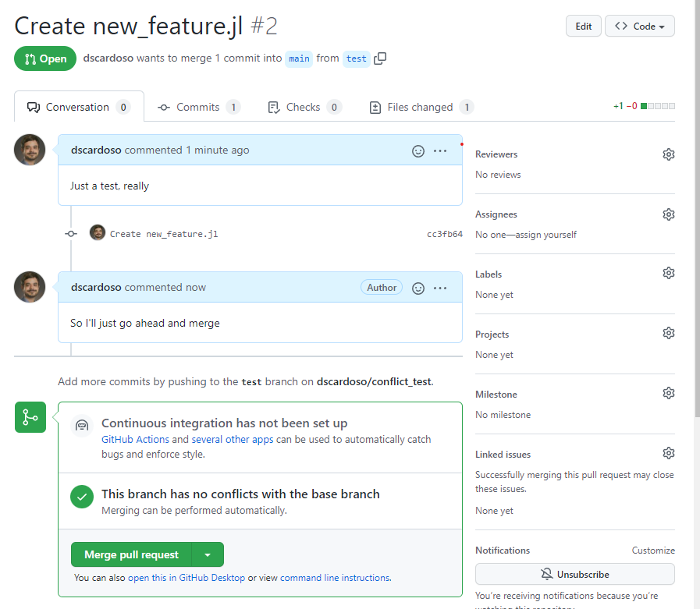Open Labels gear settings
The width and height of the screenshot is (700, 609).
click(668, 274)
